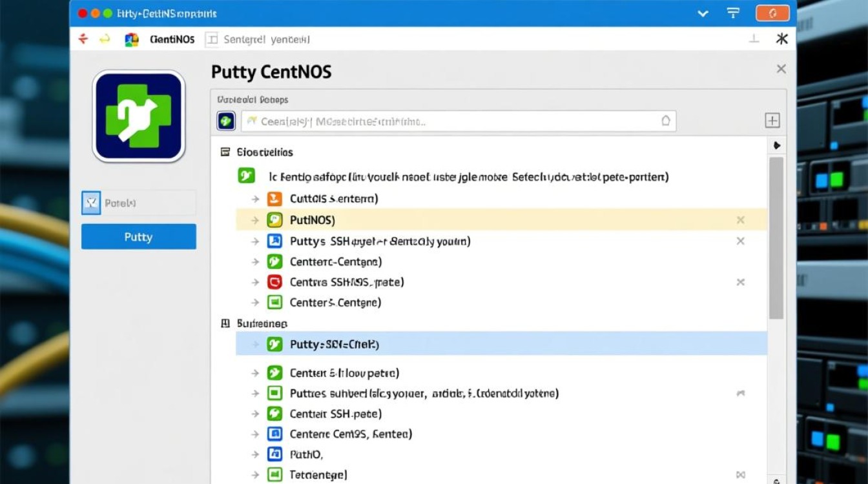The image size is (868, 484).
Task: Click the green icon of the Tetnentrge) row
Action: [274, 475]
